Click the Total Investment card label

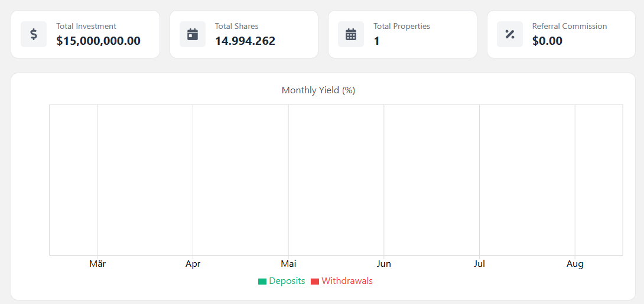[x=86, y=26]
